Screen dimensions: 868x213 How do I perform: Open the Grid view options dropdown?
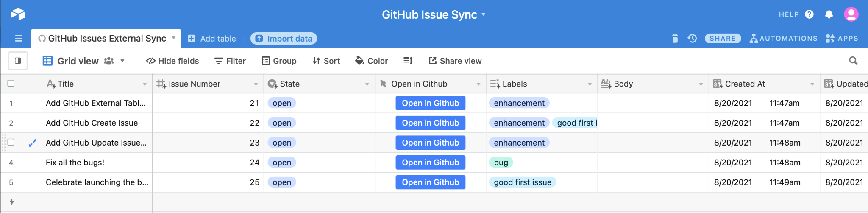coord(122,61)
